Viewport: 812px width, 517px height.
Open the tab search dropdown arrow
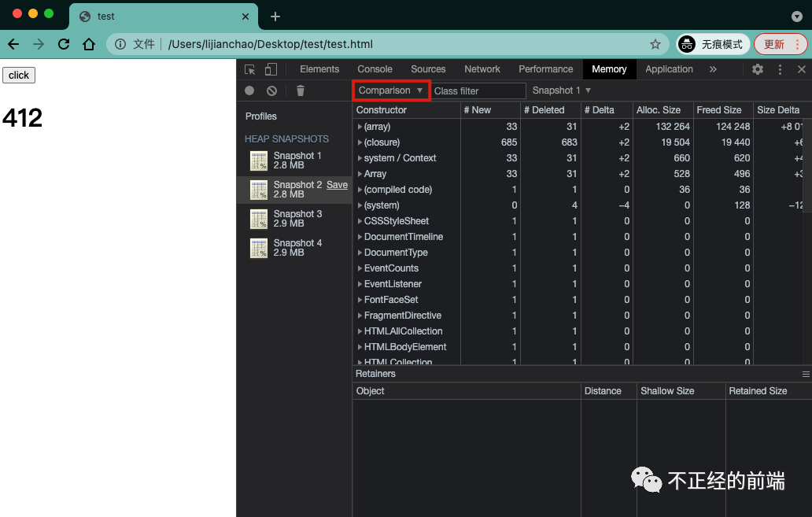[x=797, y=17]
